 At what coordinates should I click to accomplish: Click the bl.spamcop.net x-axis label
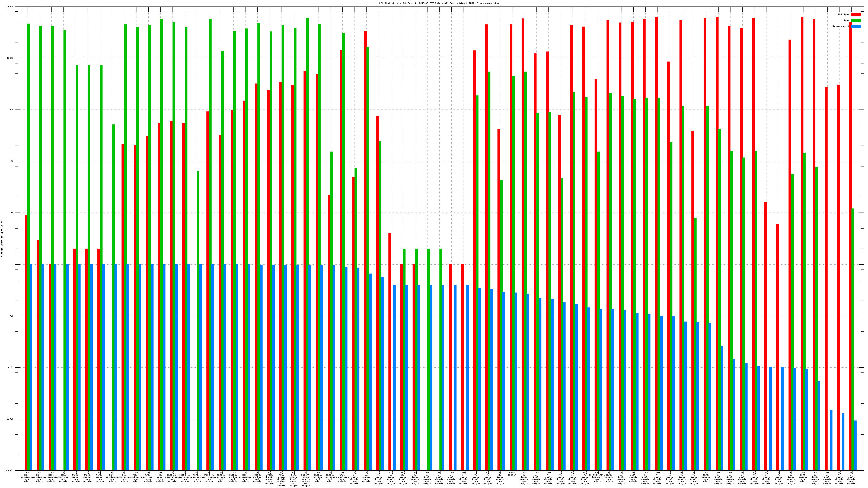pos(124,477)
